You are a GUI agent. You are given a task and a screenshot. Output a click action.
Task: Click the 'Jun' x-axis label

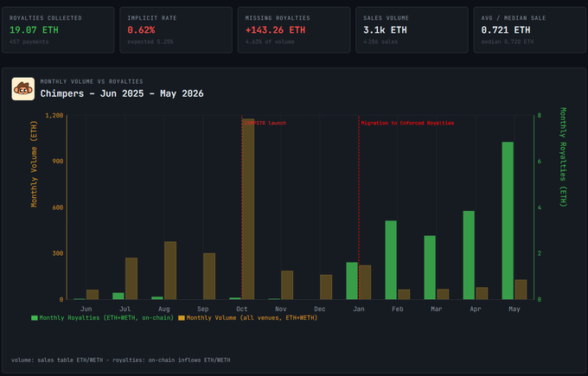pyautogui.click(x=86, y=309)
